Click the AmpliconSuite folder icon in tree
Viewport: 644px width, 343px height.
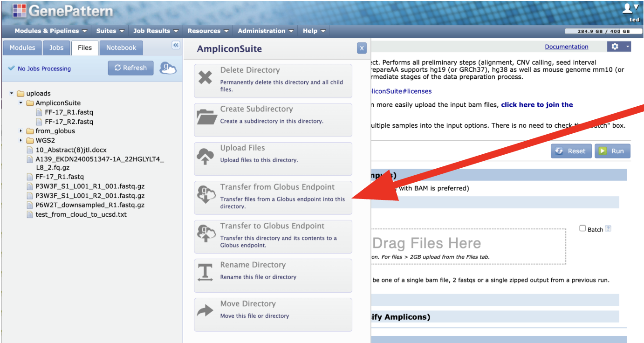(x=30, y=103)
